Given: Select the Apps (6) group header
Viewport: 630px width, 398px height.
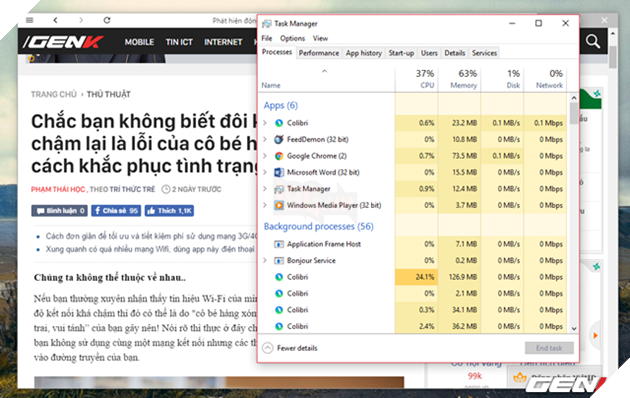Looking at the screenshot, I should (x=280, y=105).
